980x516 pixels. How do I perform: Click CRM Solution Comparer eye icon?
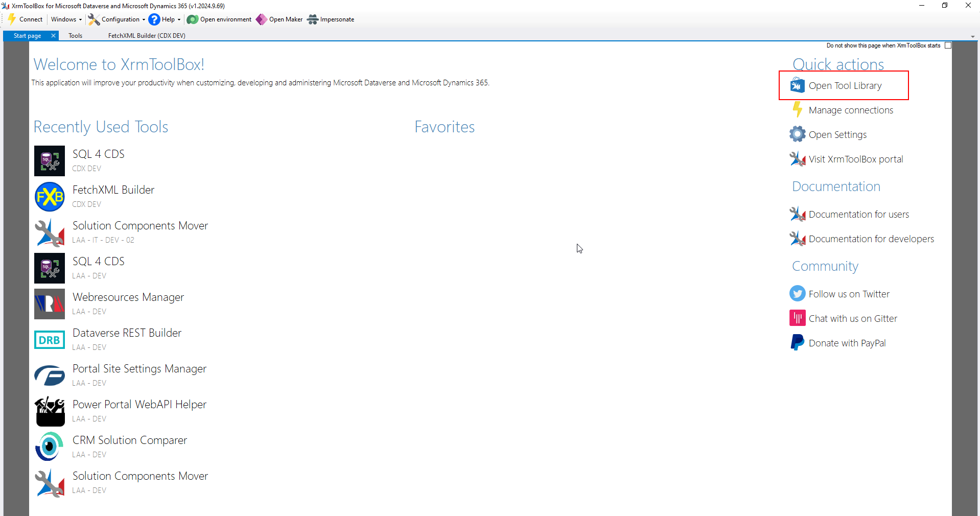pyautogui.click(x=50, y=447)
